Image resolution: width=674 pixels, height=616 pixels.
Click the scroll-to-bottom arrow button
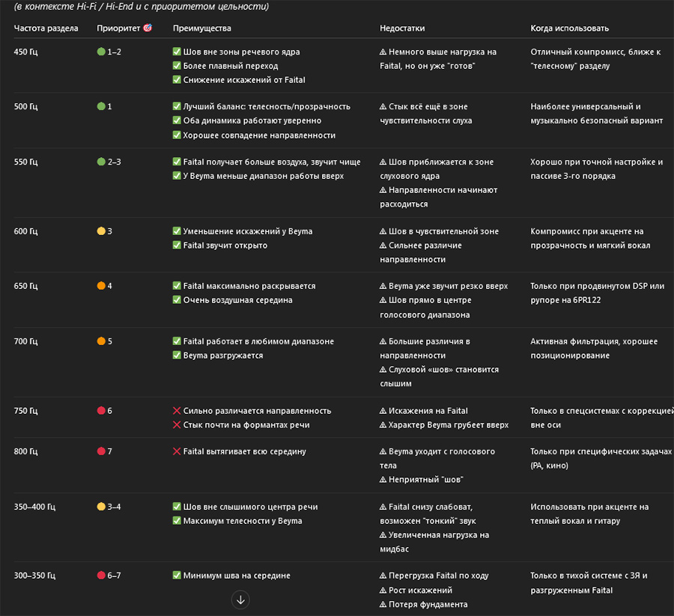[240, 600]
